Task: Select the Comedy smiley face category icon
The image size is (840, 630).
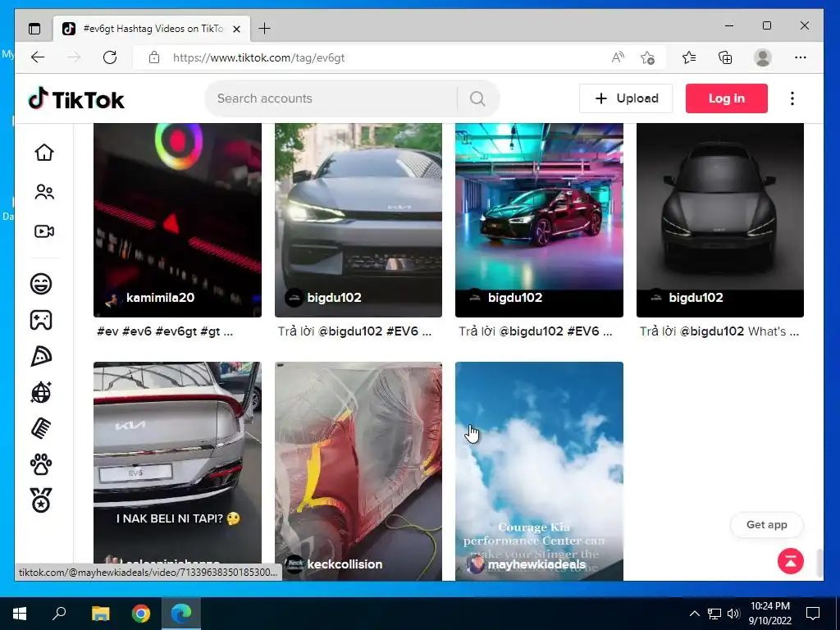Action: coord(41,283)
